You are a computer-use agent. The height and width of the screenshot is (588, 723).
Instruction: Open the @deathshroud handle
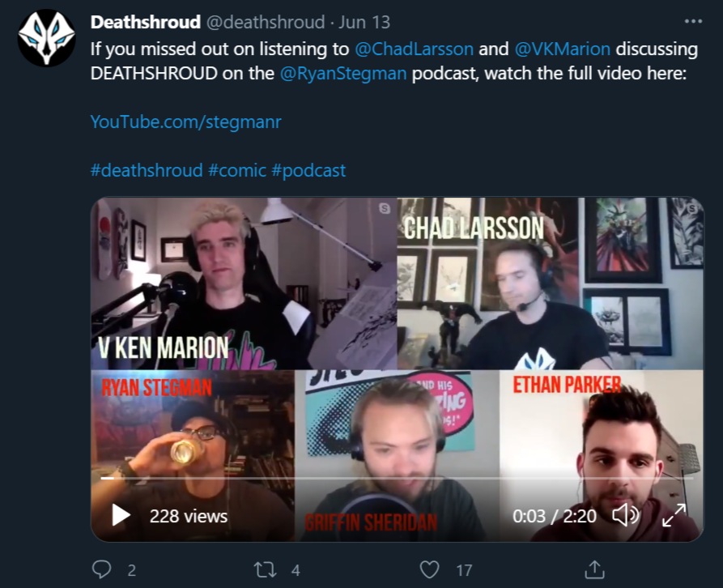click(x=266, y=22)
